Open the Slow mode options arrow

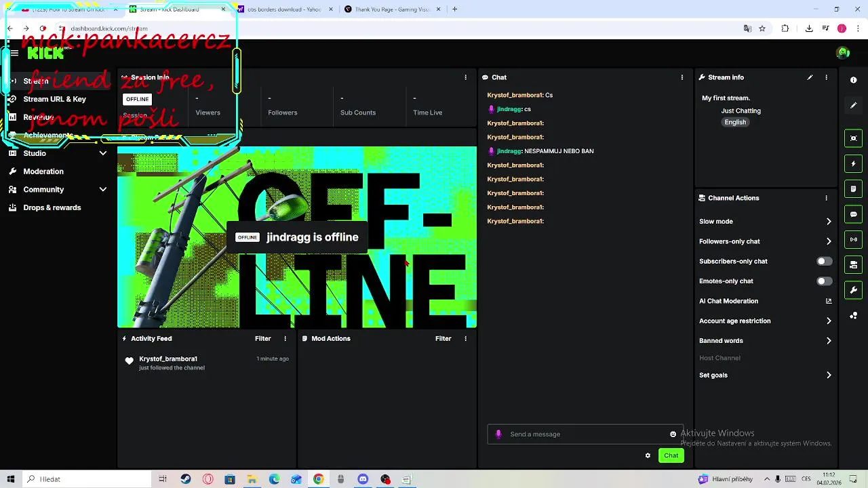pos(829,222)
